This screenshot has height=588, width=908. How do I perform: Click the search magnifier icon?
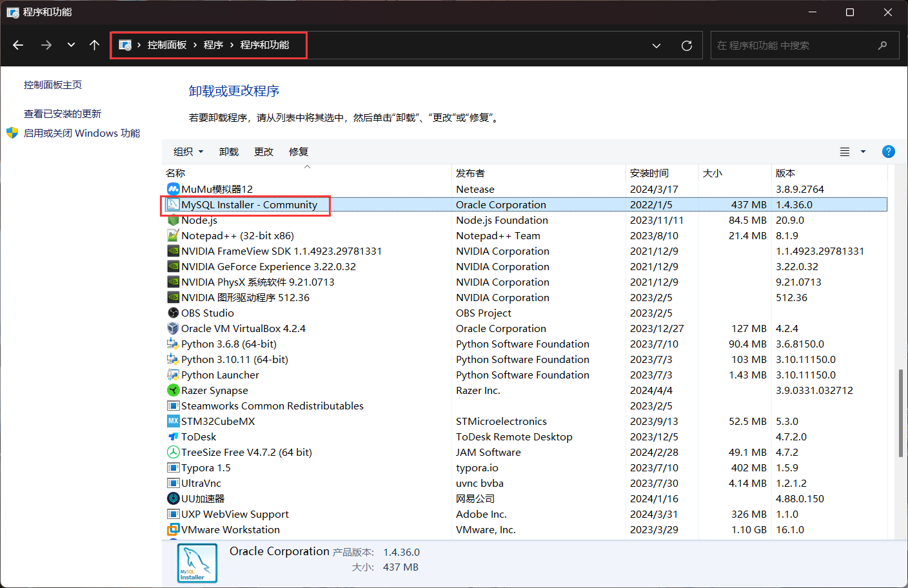(882, 46)
